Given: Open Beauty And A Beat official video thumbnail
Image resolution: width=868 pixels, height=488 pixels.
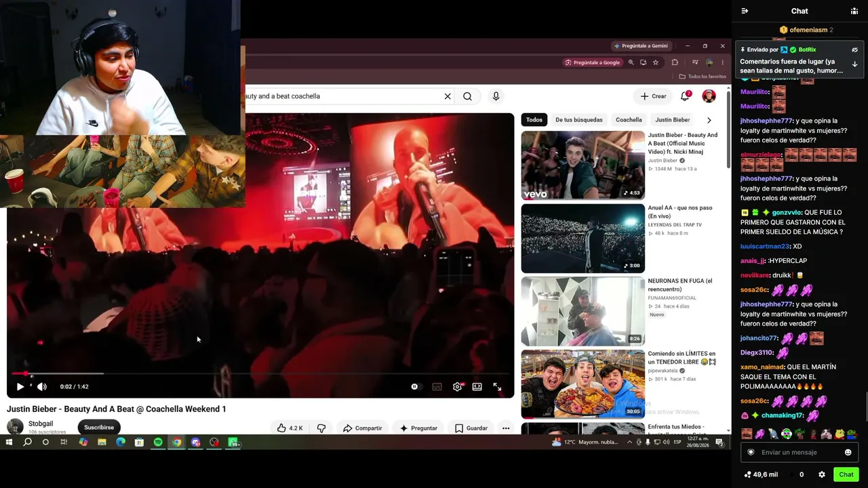Looking at the screenshot, I should pyautogui.click(x=583, y=165).
